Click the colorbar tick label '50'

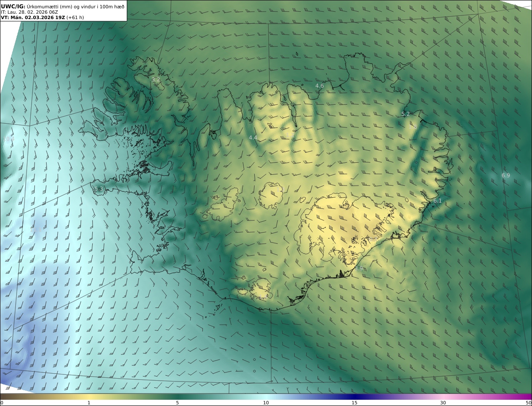point(528,403)
